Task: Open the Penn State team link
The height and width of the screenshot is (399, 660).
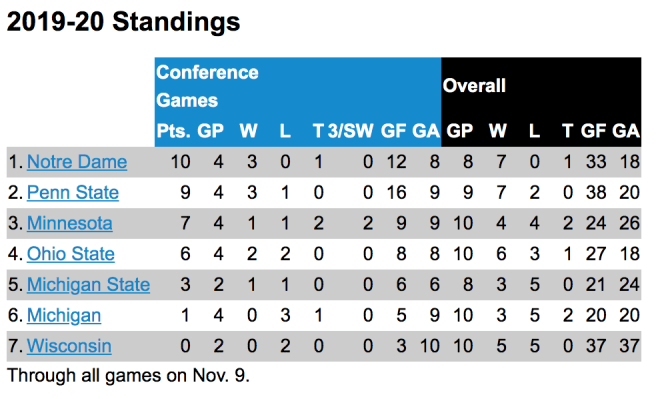Action: [73, 192]
